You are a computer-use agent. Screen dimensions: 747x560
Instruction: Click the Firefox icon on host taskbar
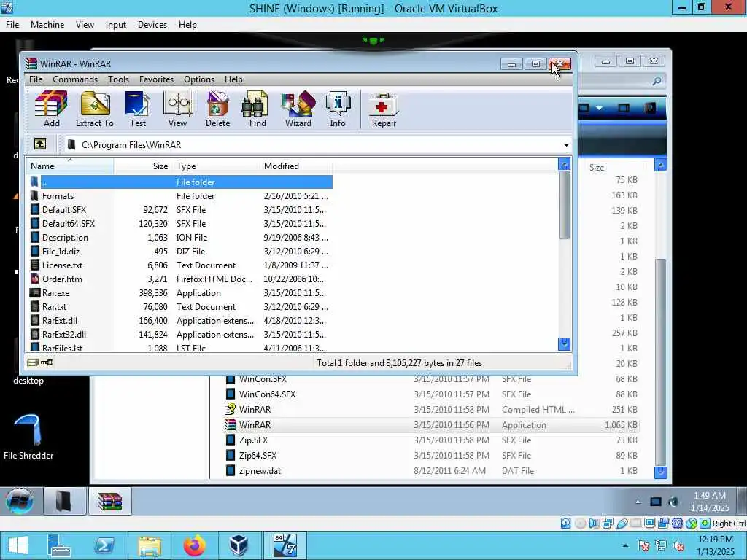(194, 545)
